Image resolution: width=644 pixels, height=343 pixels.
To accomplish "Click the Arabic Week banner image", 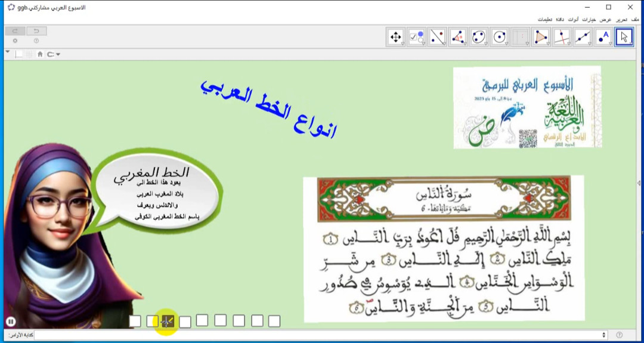I will (527, 107).
